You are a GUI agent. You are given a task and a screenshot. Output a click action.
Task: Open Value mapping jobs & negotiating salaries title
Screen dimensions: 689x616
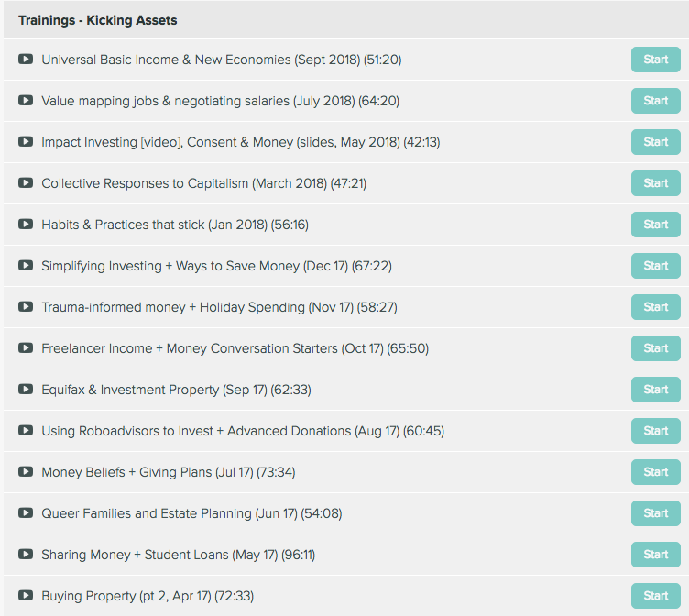tap(220, 101)
